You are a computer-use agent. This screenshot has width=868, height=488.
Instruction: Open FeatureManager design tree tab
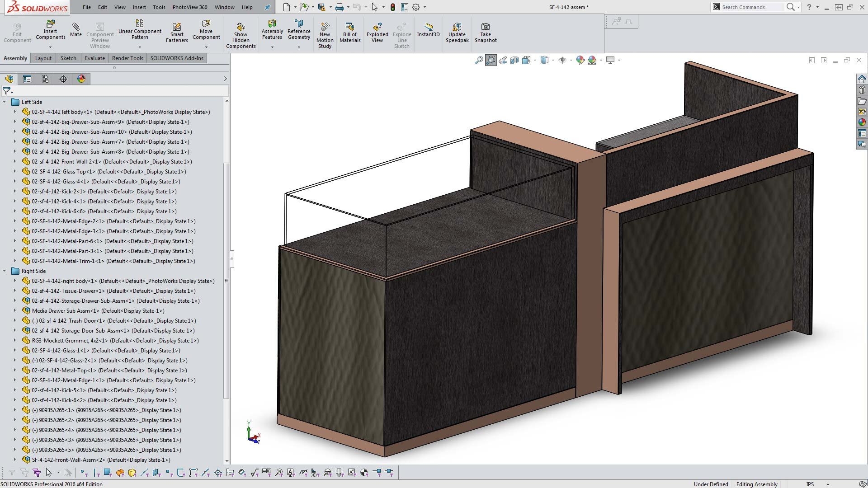[x=9, y=79]
